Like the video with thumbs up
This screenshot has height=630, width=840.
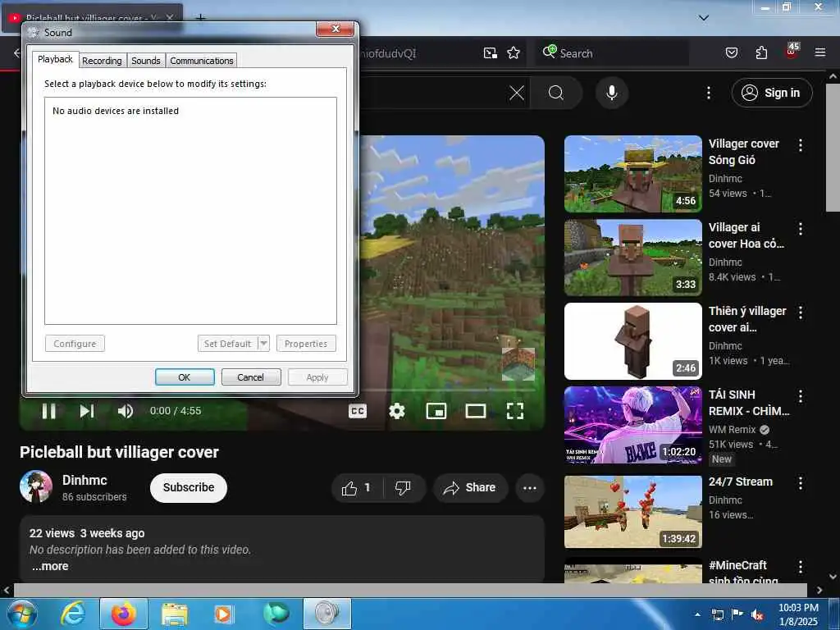click(x=357, y=487)
